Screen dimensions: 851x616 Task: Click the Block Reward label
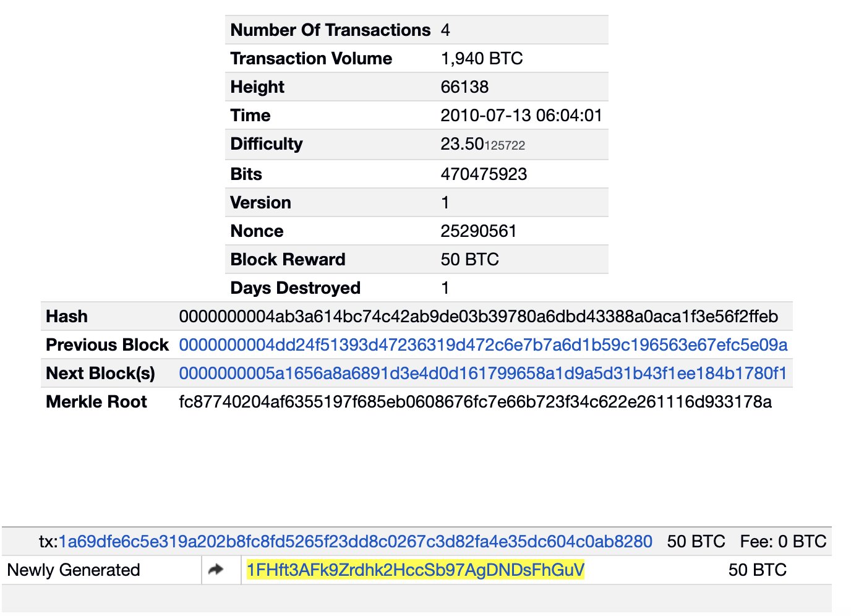[288, 259]
